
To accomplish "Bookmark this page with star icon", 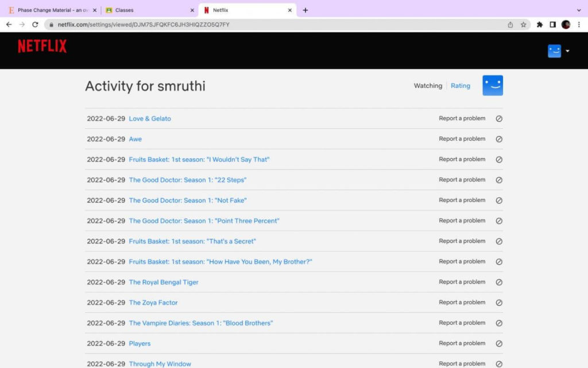I will 523,24.
